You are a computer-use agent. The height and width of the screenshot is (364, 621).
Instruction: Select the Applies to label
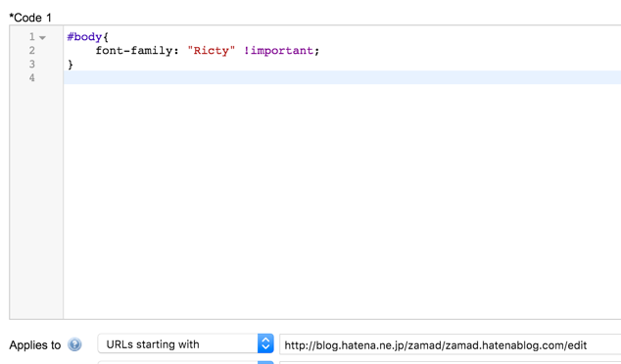pyautogui.click(x=35, y=345)
